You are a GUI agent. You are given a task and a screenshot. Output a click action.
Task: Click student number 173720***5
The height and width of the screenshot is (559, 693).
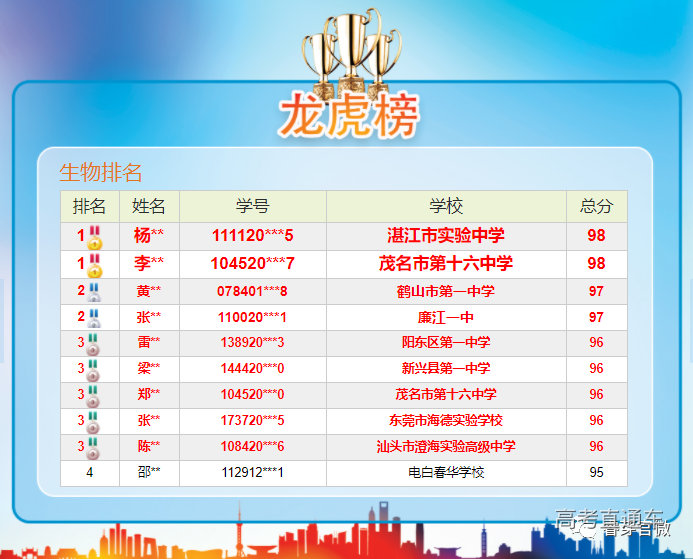252,420
